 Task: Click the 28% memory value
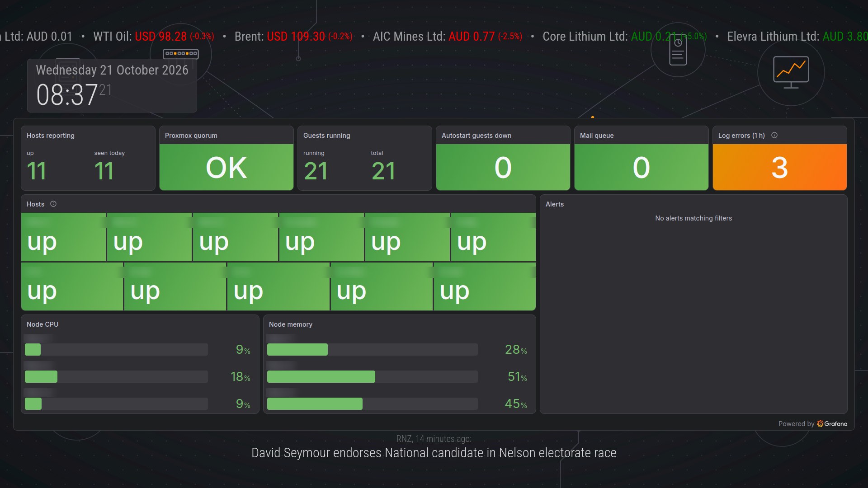[516, 349]
